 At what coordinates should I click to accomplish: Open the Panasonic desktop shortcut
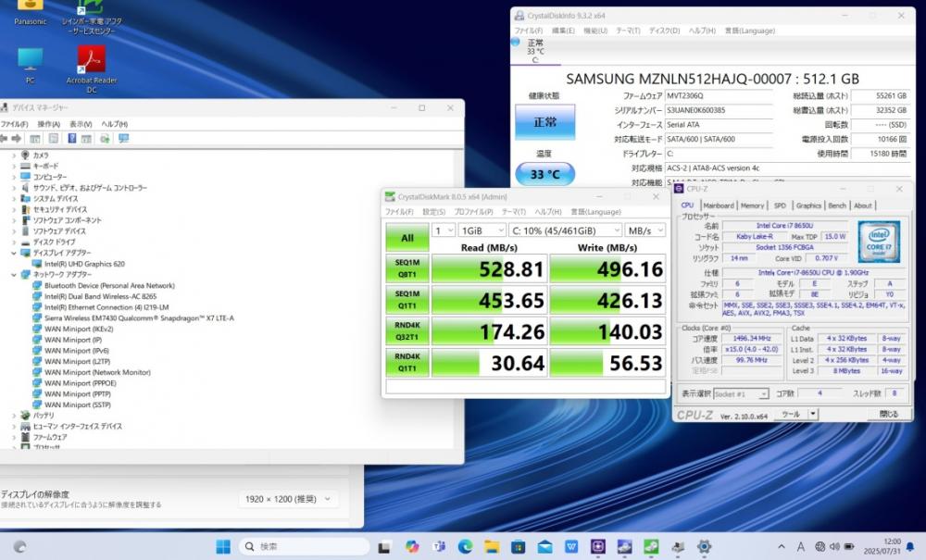pyautogui.click(x=31, y=13)
